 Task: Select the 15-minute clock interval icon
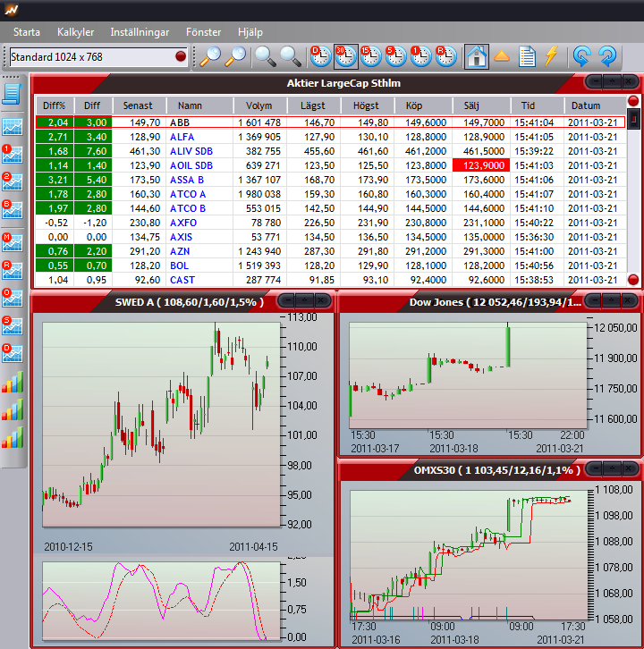point(370,56)
